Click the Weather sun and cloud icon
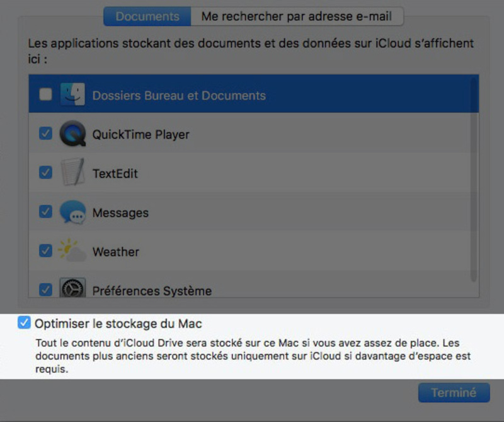The width and height of the screenshot is (504, 422). click(72, 250)
